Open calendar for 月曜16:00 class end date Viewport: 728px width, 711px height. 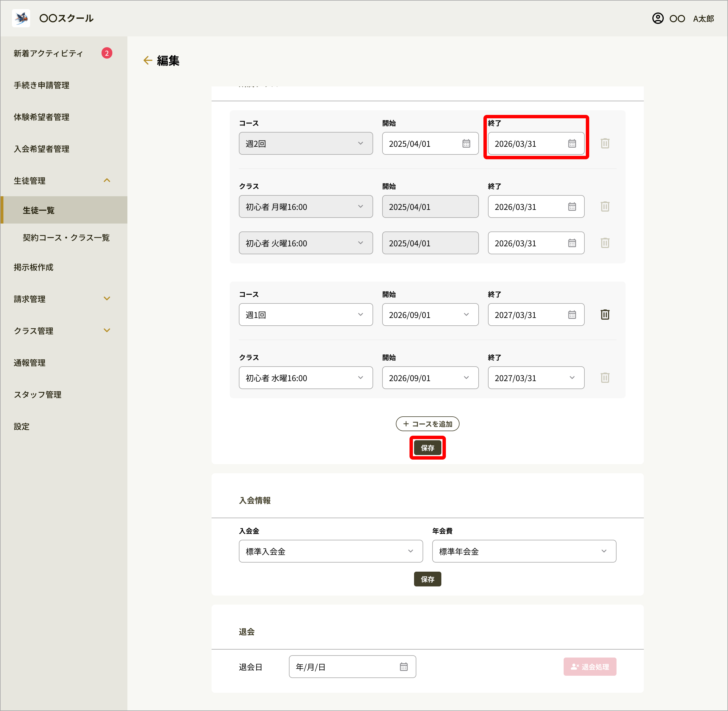[x=572, y=206]
